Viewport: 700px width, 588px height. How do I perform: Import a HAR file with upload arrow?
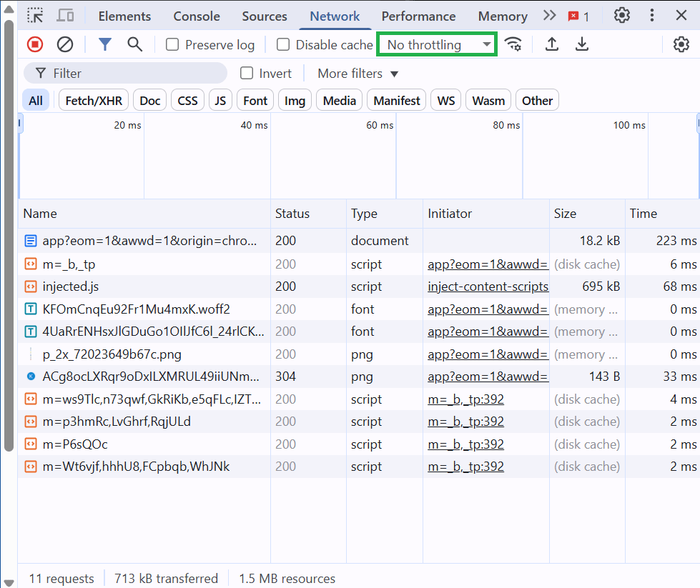point(552,44)
